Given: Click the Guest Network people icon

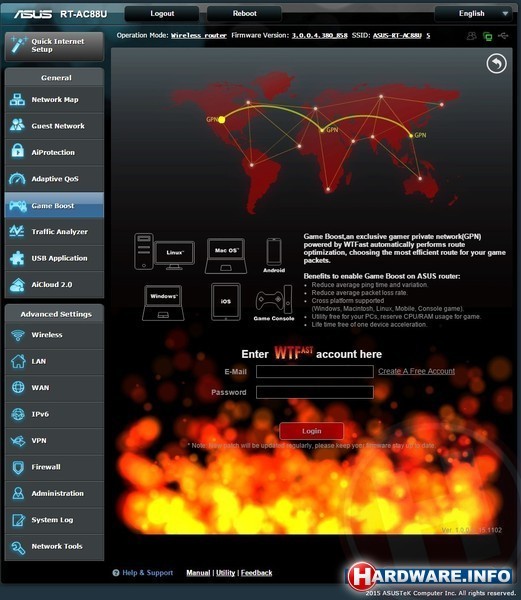Looking at the screenshot, I should click(17, 125).
